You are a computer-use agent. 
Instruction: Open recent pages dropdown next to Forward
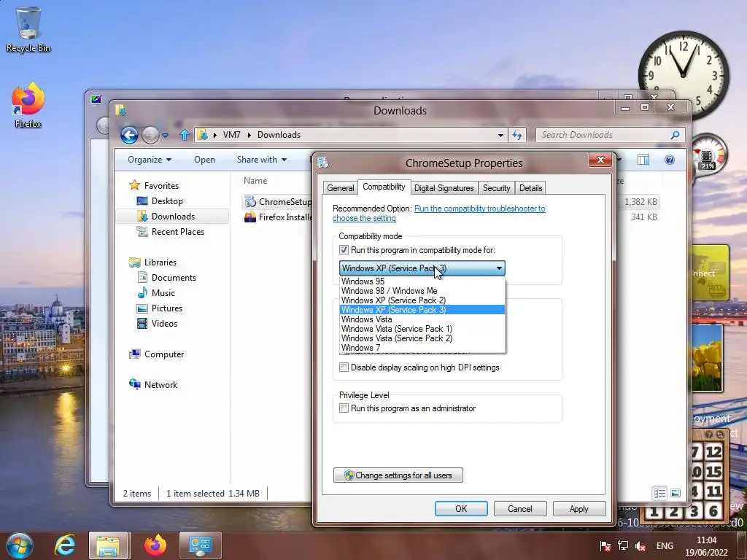[166, 136]
